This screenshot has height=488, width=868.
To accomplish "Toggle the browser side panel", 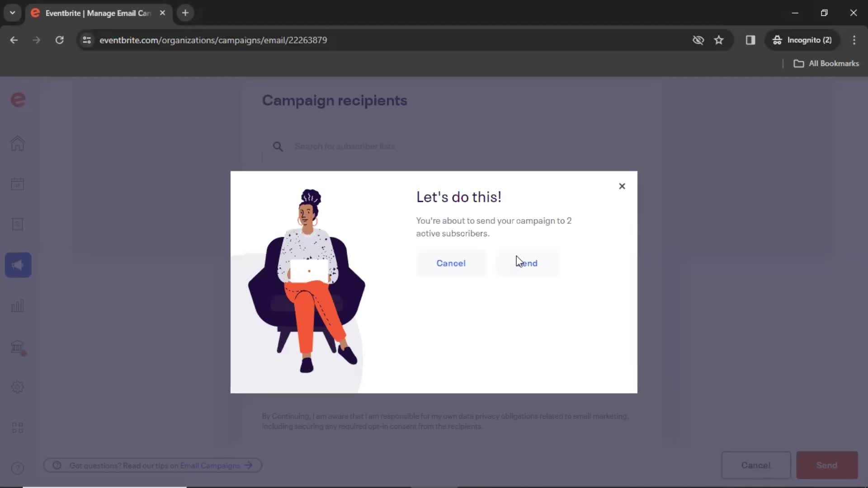I will coord(750,40).
